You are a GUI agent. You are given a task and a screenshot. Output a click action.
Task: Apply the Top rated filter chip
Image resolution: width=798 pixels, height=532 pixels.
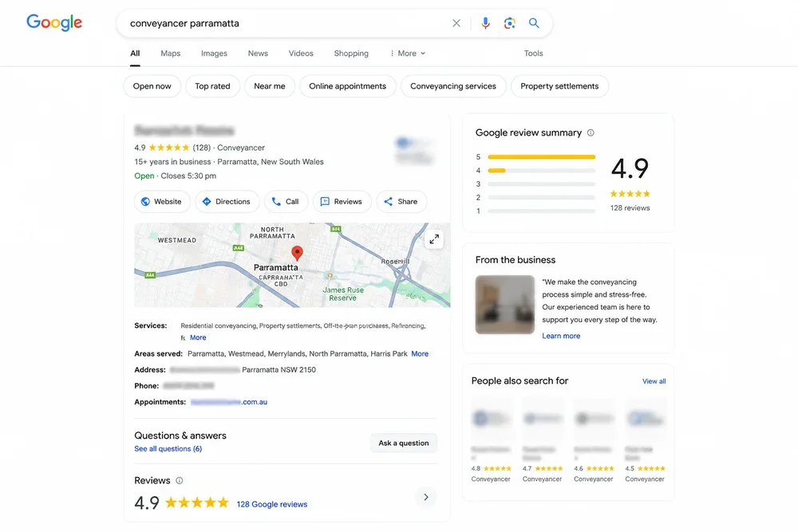coord(213,86)
